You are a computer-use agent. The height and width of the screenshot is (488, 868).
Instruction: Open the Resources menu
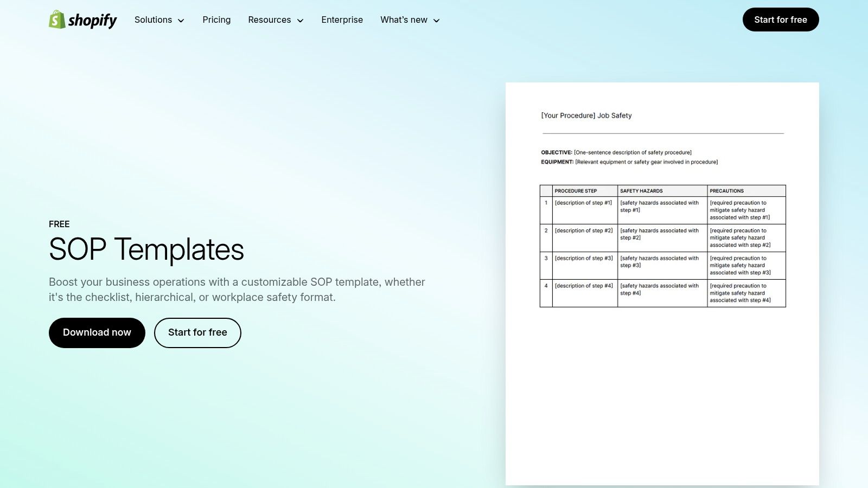(269, 20)
